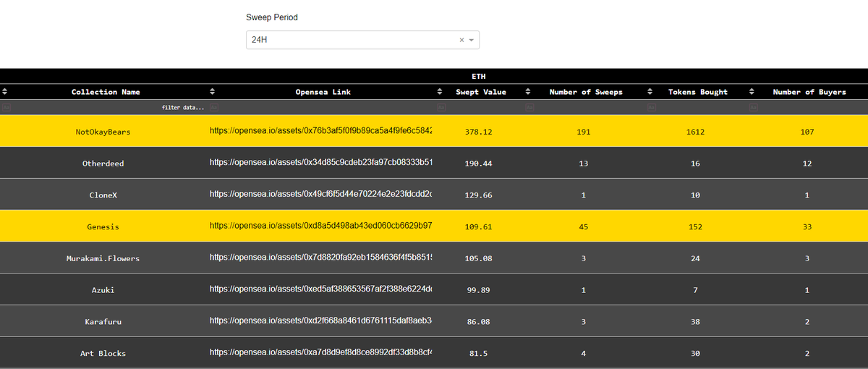Open the Genesis Opensea link
The image size is (868, 369).
(321, 226)
